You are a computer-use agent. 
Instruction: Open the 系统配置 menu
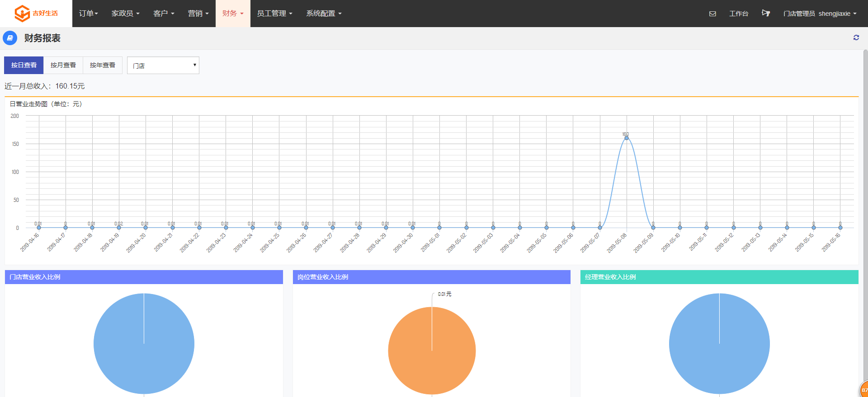click(x=324, y=14)
